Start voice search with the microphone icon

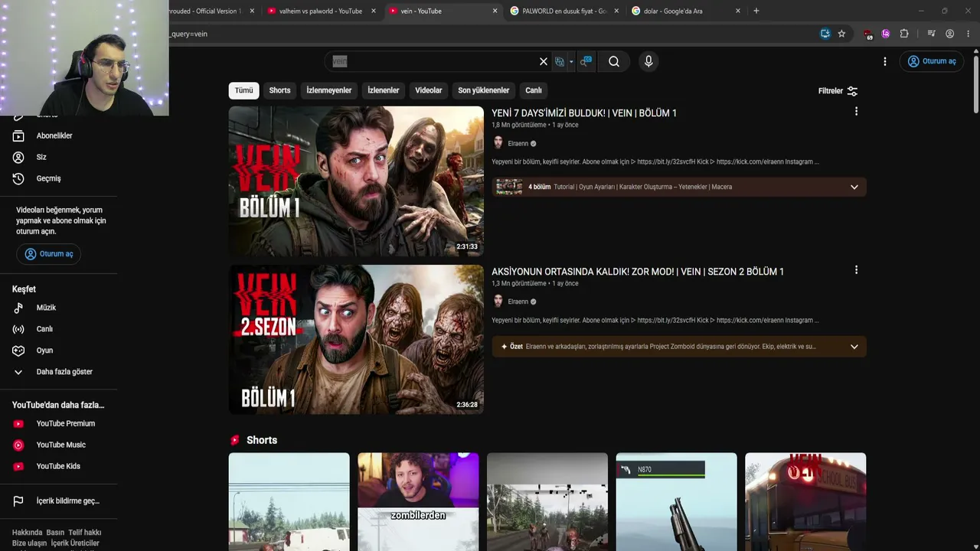click(648, 61)
